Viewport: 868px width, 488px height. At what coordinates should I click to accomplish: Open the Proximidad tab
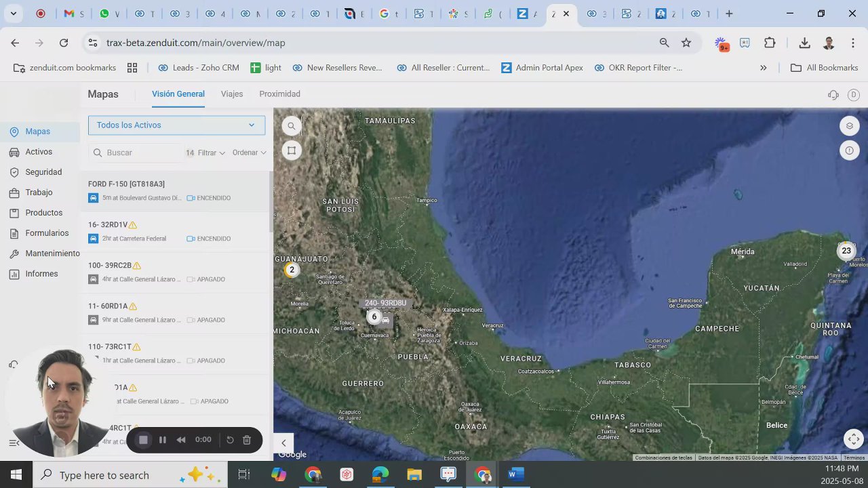pos(279,94)
